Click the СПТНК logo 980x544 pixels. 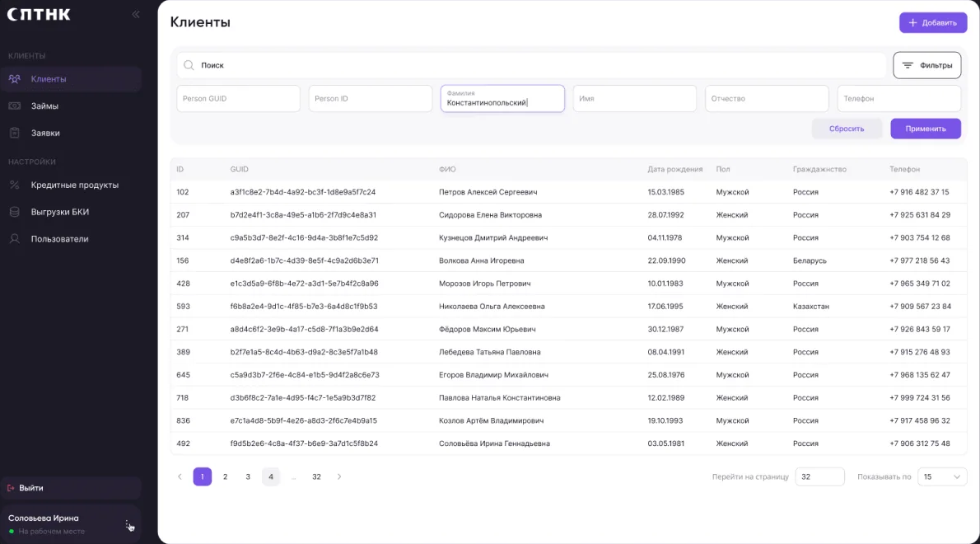[39, 14]
